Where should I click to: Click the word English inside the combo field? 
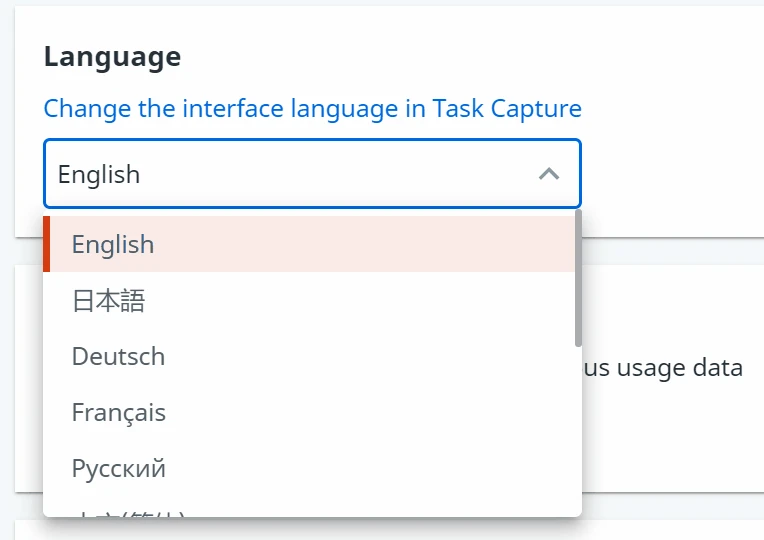pos(99,174)
